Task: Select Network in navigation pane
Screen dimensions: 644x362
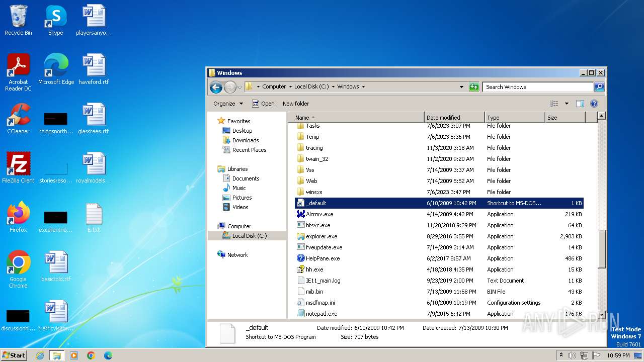Action: click(x=237, y=255)
